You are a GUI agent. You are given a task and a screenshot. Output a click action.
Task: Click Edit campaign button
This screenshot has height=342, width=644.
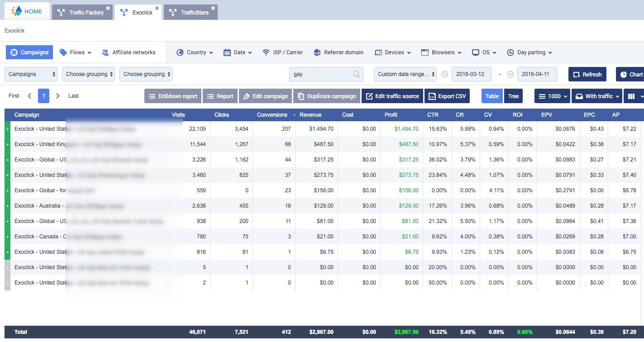click(x=265, y=96)
